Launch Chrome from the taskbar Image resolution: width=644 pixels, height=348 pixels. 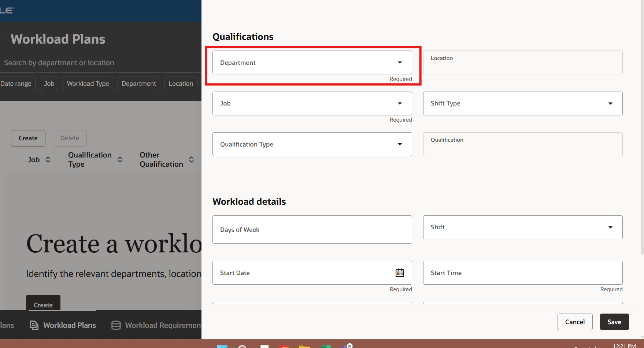click(284, 346)
